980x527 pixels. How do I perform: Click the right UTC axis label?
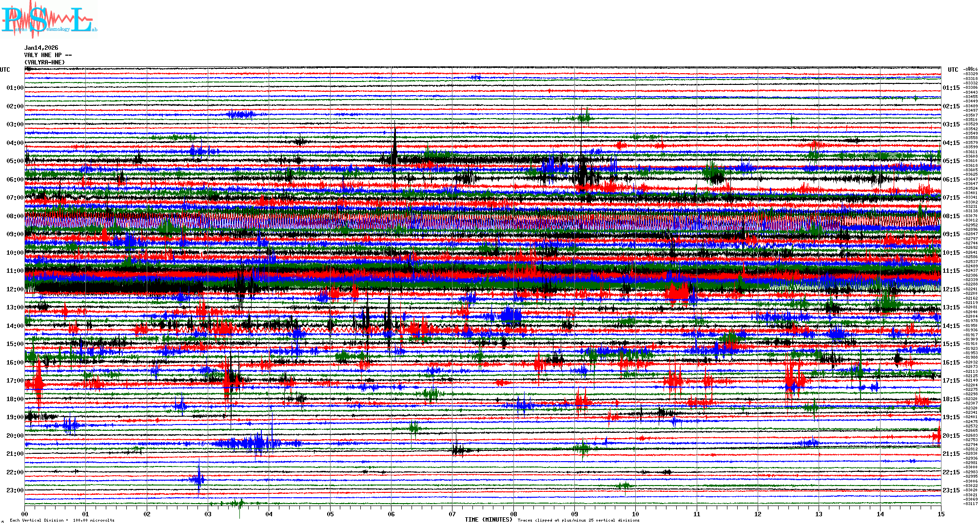click(x=953, y=70)
